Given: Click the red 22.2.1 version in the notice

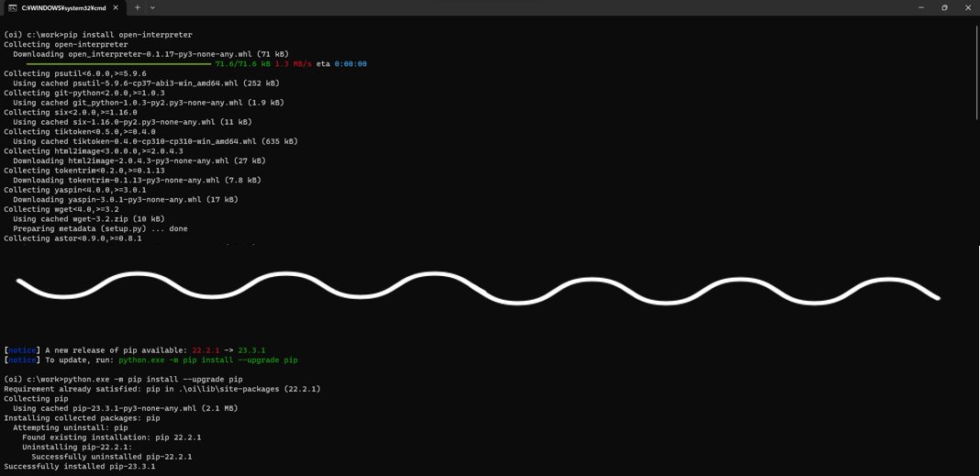Looking at the screenshot, I should 206,350.
